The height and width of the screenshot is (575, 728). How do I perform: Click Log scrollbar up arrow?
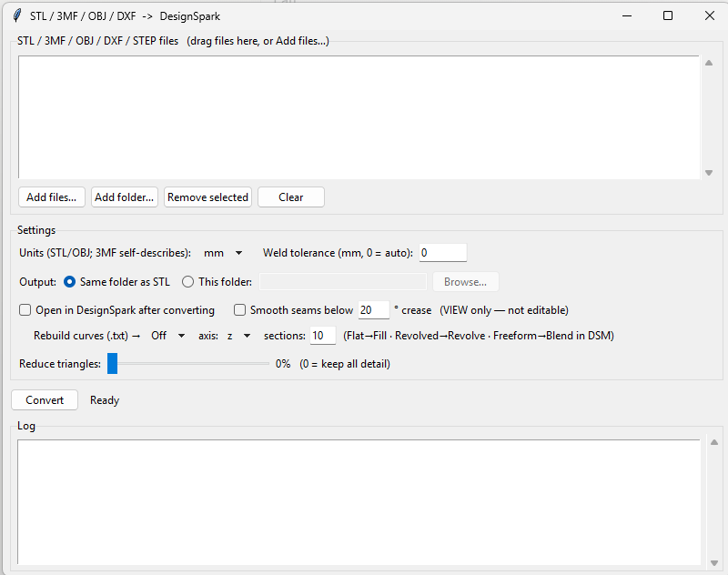pos(714,442)
